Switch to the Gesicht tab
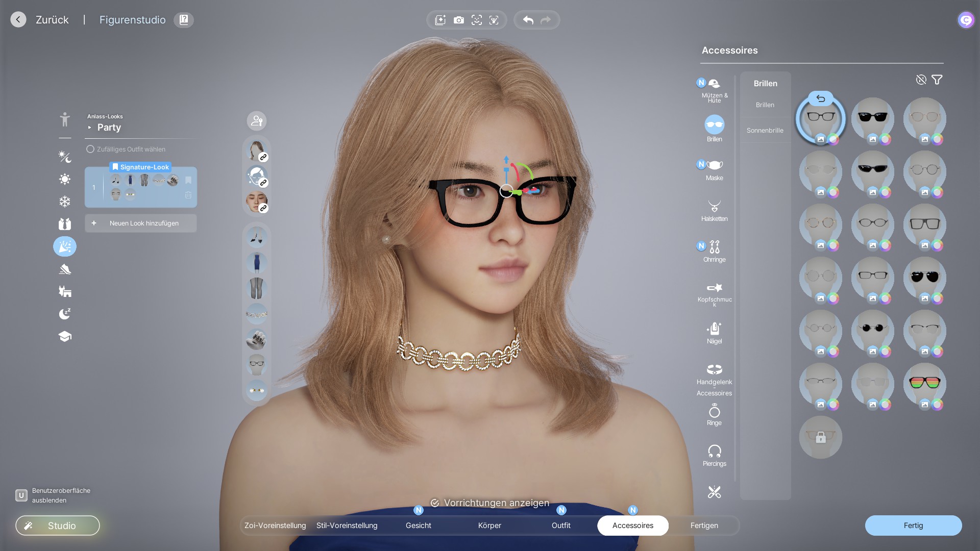 (419, 525)
